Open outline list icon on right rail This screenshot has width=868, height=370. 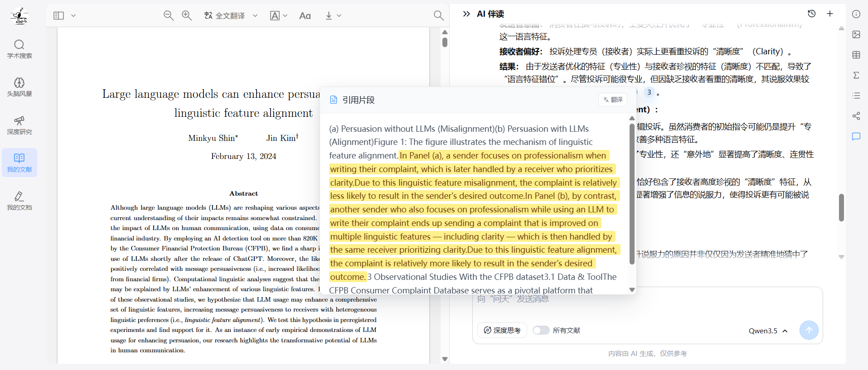[x=856, y=96]
